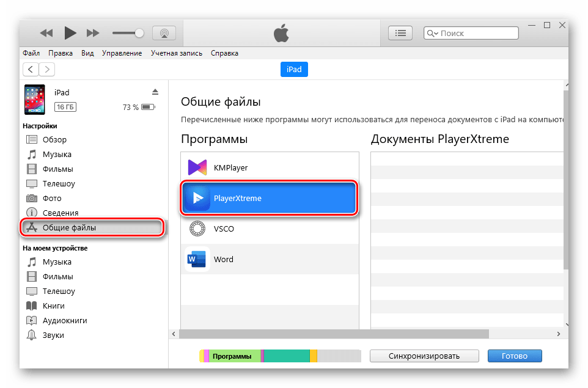Image resolution: width=588 pixels, height=388 pixels.
Task: Open the list view button
Action: click(x=400, y=33)
